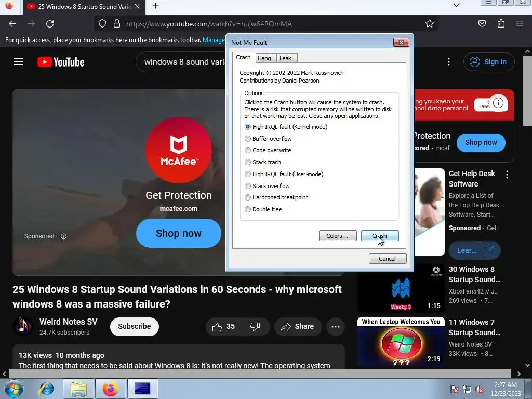Click the Action Center flag tray icon
Viewport: 532px width, 399px height.
[454, 390]
